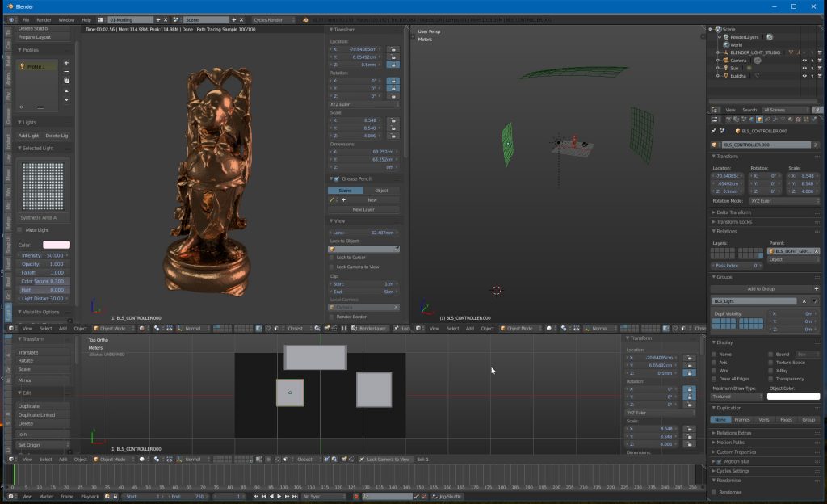Create a New Layer in the Grease Pencil panel
Viewport: 827px width, 504px height.
point(363,210)
